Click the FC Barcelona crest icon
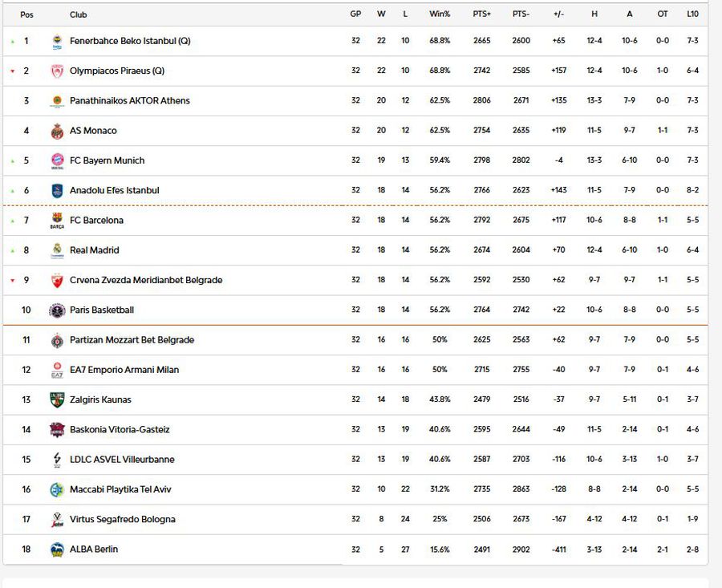Screen dimensions: 722x588 [x=57, y=221]
